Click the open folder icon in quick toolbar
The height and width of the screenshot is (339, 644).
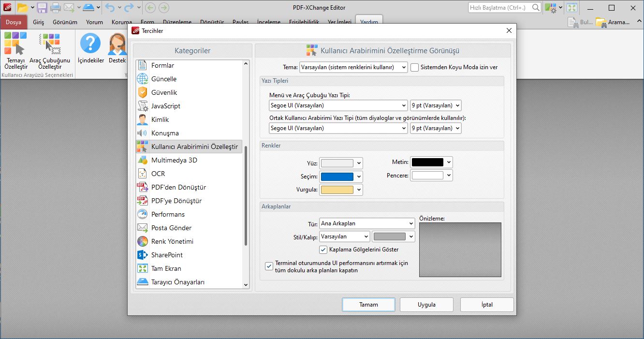click(x=22, y=7)
